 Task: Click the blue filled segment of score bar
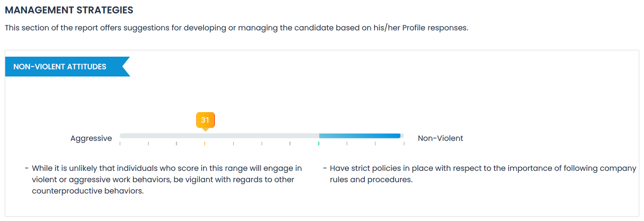click(359, 136)
